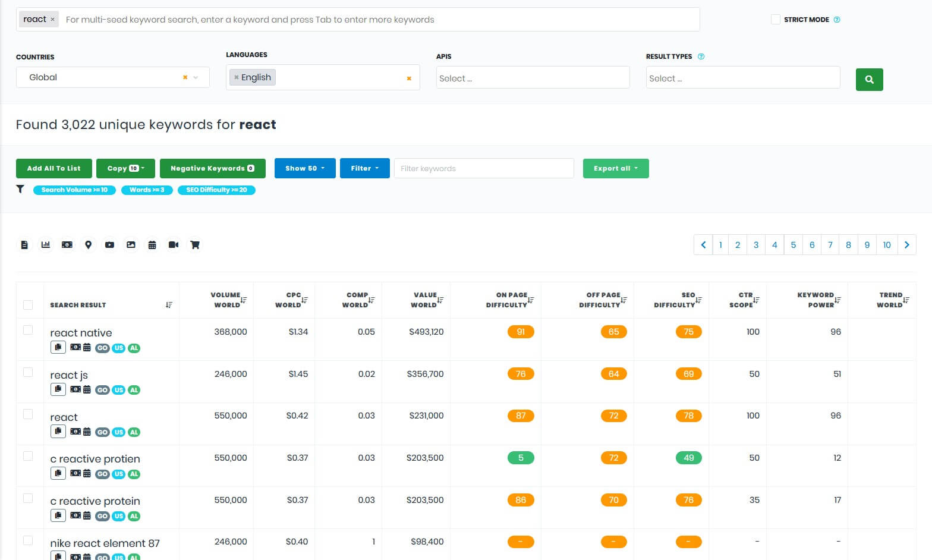Toggle the select-all checkbox in table header
The image size is (932, 560).
pos(28,305)
